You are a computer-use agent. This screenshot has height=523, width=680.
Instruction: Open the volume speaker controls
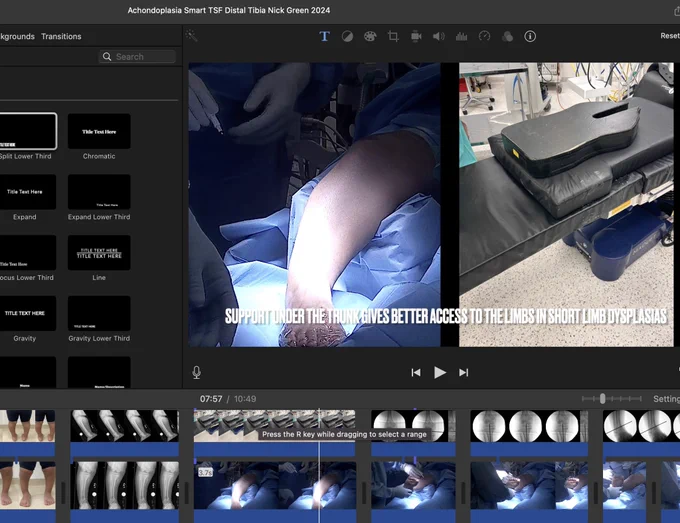[x=439, y=36]
